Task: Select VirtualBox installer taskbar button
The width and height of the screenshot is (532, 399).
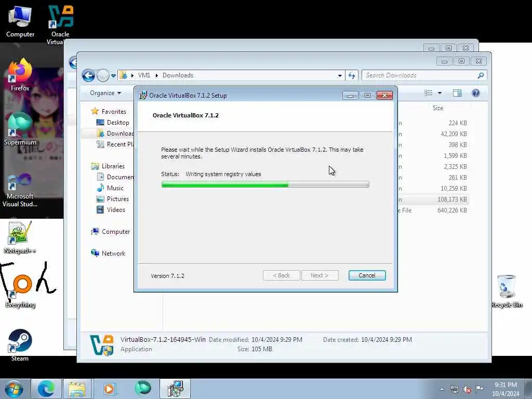Action: (x=175, y=389)
